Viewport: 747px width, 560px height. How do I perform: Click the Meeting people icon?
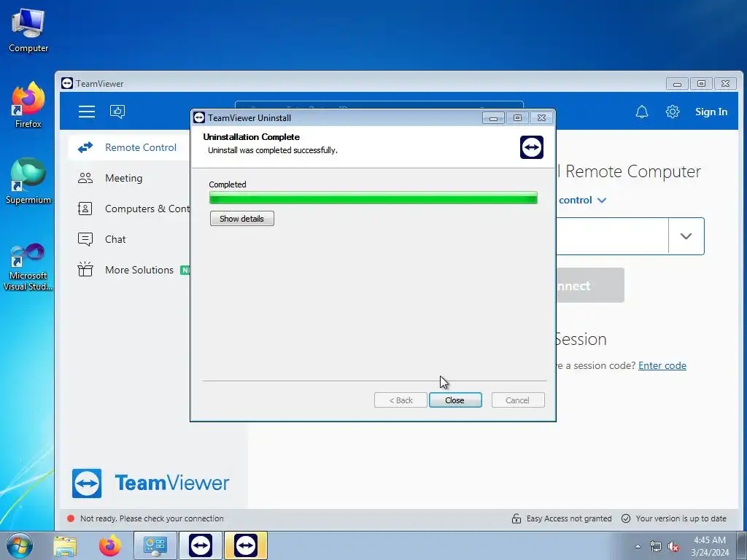85,178
